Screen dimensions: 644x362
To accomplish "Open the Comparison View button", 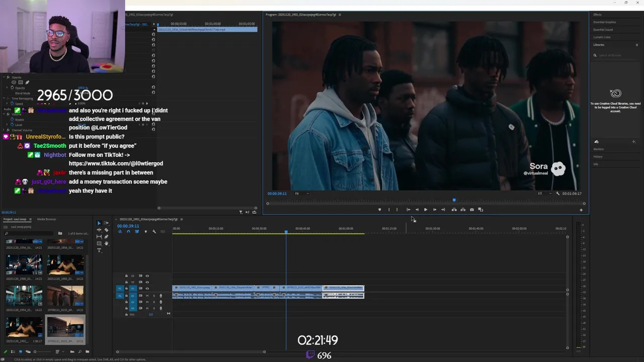I will pos(480,210).
